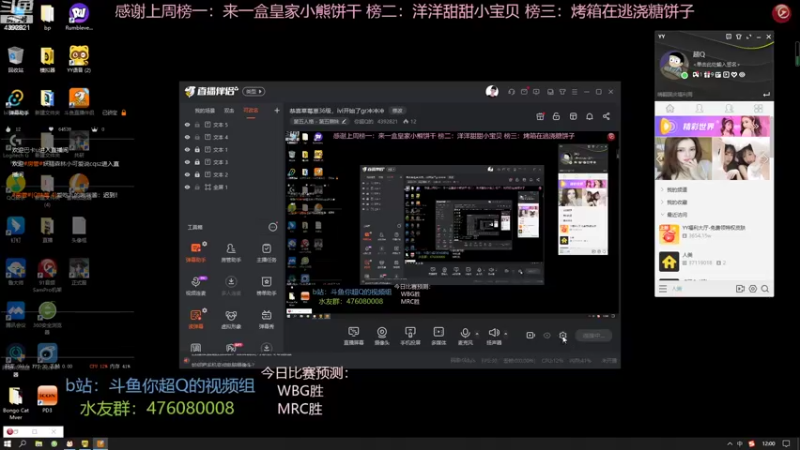Select the 全屏 1 source row
800x450 pixels.
pos(232,187)
